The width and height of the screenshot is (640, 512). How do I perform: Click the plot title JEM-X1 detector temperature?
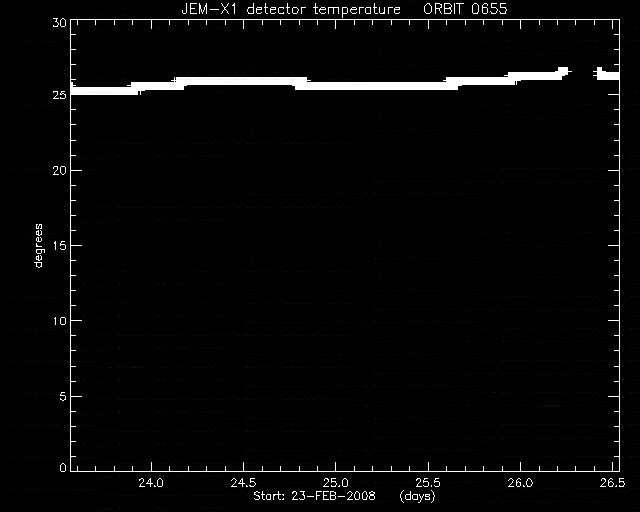tap(291, 9)
